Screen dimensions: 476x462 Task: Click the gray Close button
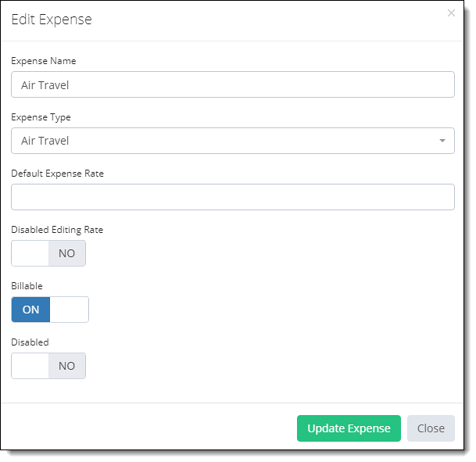click(x=431, y=428)
